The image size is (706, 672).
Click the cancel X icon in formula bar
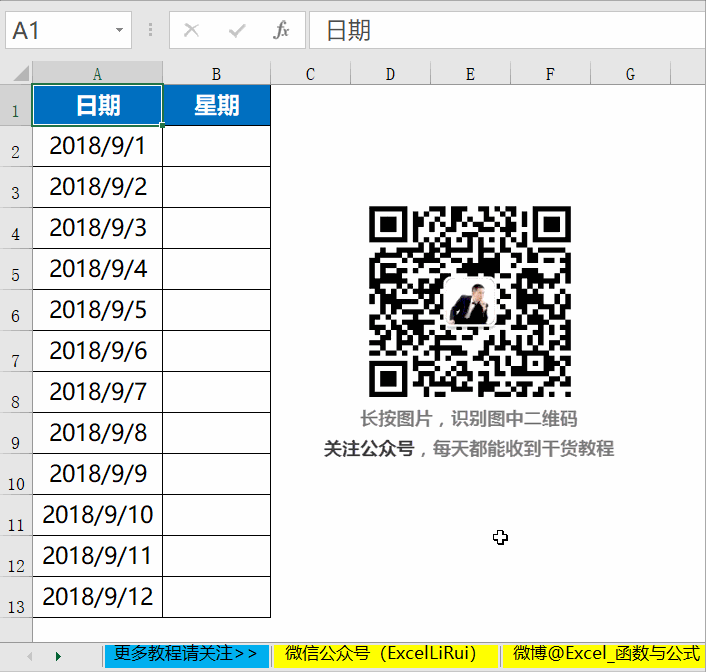click(x=191, y=31)
